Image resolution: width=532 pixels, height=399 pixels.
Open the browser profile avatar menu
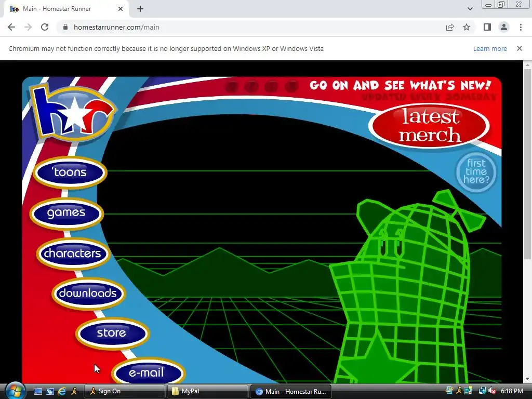[x=504, y=27]
